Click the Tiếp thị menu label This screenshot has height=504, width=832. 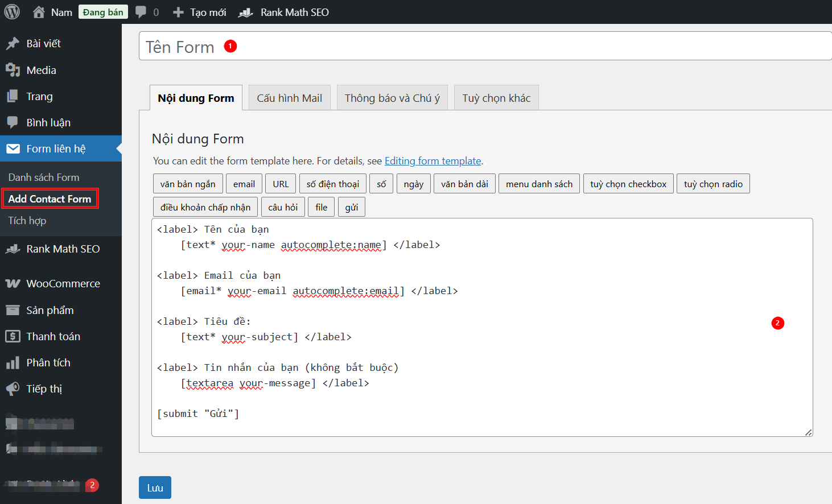pyautogui.click(x=44, y=389)
